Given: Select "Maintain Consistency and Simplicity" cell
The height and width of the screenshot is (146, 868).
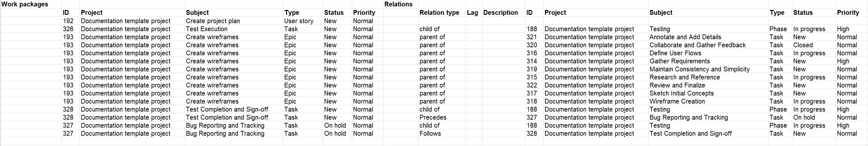Looking at the screenshot, I should (699, 69).
